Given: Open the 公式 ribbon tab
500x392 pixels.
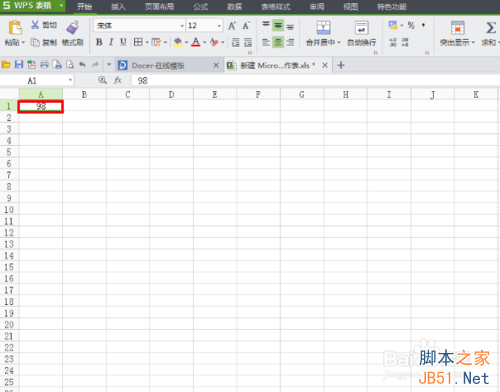Looking at the screenshot, I should pos(200,7).
